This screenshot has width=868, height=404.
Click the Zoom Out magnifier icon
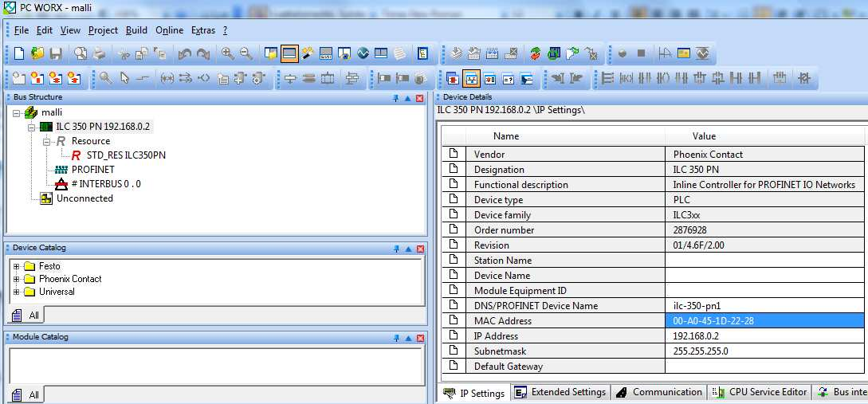click(246, 53)
